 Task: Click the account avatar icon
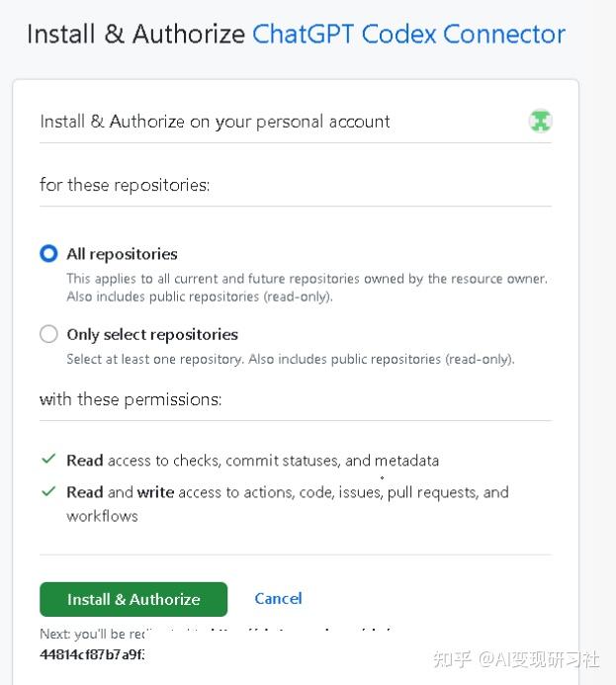[540, 122]
